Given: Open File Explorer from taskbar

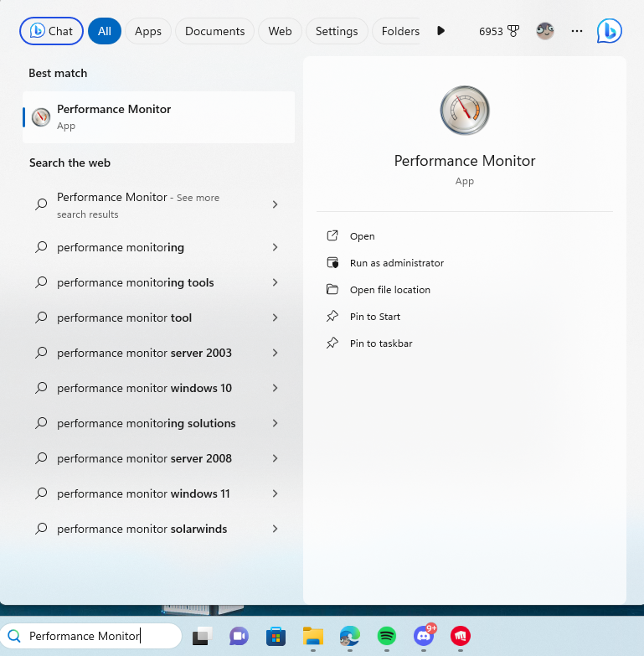Looking at the screenshot, I should pyautogui.click(x=312, y=637).
